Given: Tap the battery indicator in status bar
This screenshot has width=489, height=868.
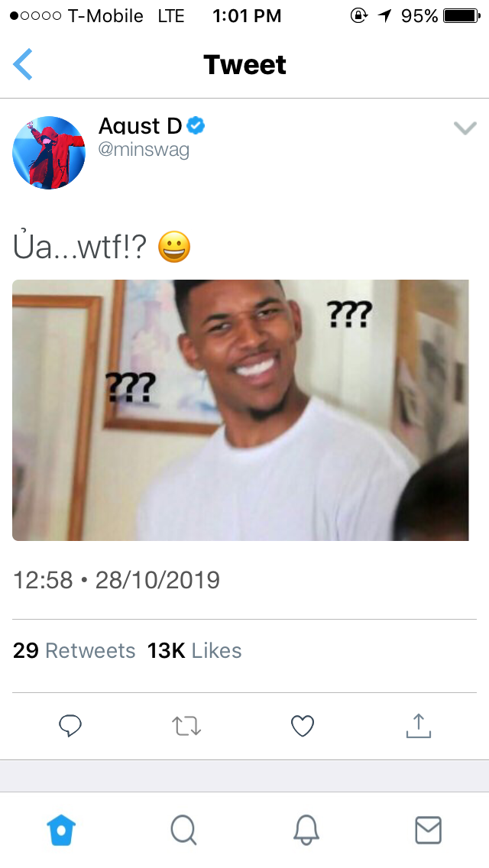Looking at the screenshot, I should [461, 15].
